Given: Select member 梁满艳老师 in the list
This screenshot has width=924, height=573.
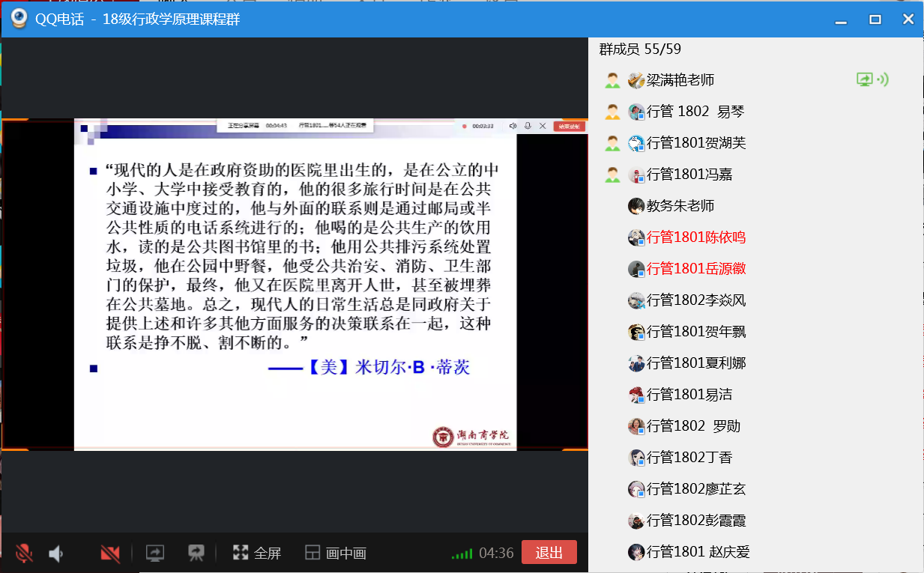Looking at the screenshot, I should point(680,80).
